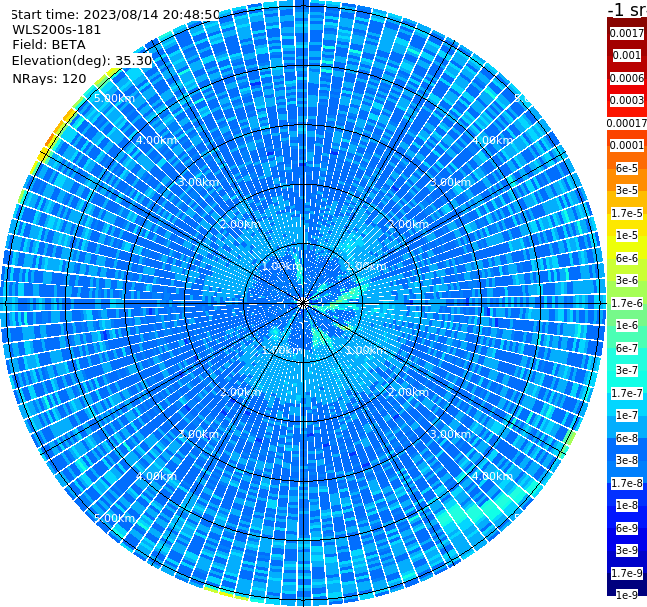This screenshot has width=647, height=607.
Task: Click the NRays: 120 label
Action: tap(49, 78)
